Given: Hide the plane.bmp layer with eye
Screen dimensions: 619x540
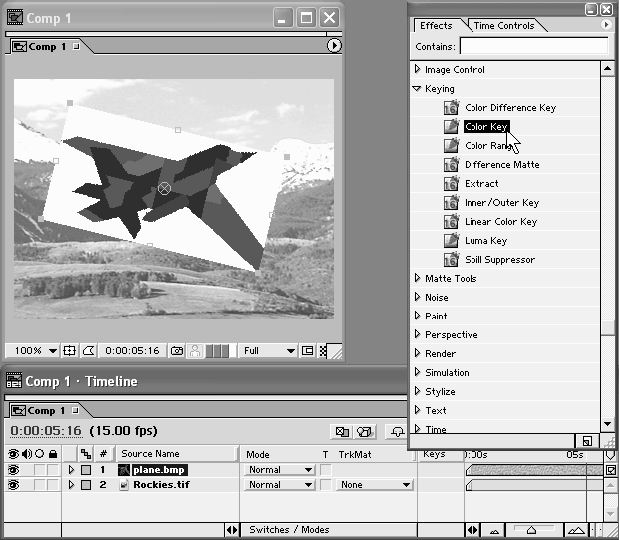Looking at the screenshot, I should [x=14, y=470].
